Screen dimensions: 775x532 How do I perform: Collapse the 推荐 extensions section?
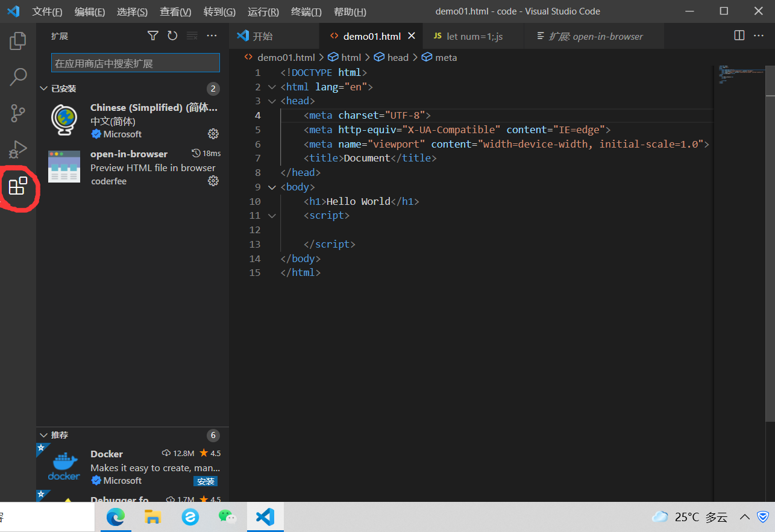[43, 434]
